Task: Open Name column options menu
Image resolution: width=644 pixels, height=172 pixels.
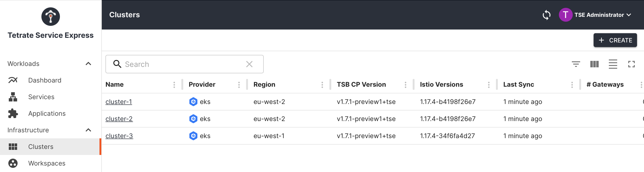Action: point(174,85)
